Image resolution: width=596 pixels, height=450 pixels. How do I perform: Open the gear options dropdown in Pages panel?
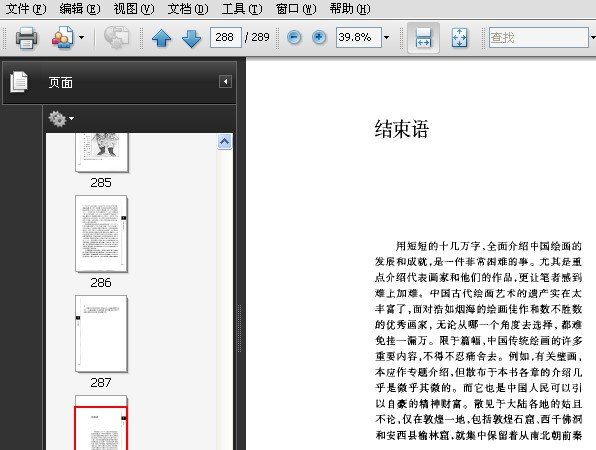[x=61, y=119]
